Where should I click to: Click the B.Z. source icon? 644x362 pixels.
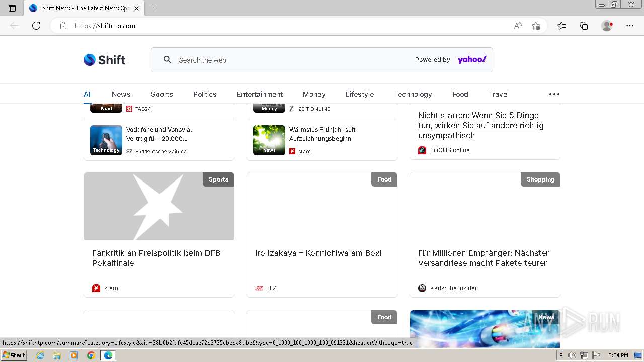tap(259, 288)
